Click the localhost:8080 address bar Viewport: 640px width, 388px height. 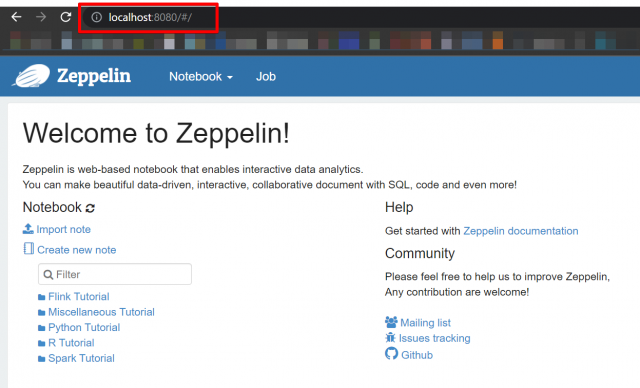[150, 18]
